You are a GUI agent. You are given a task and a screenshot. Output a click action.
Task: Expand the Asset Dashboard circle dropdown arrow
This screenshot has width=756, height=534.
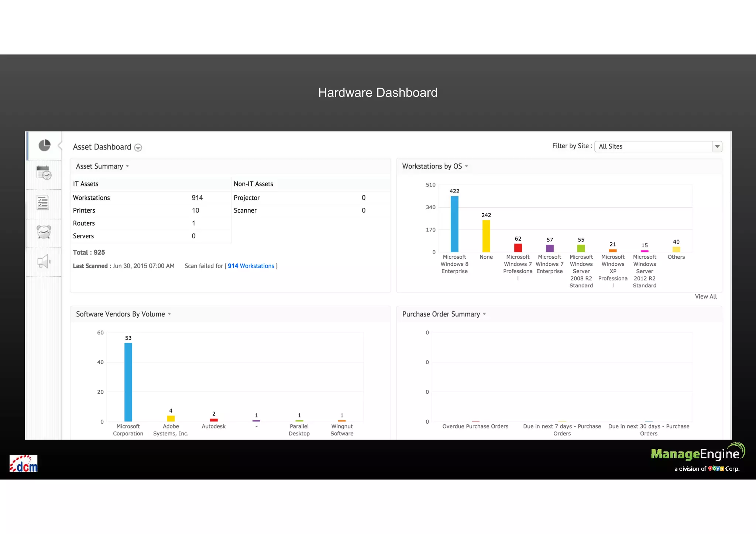click(138, 148)
